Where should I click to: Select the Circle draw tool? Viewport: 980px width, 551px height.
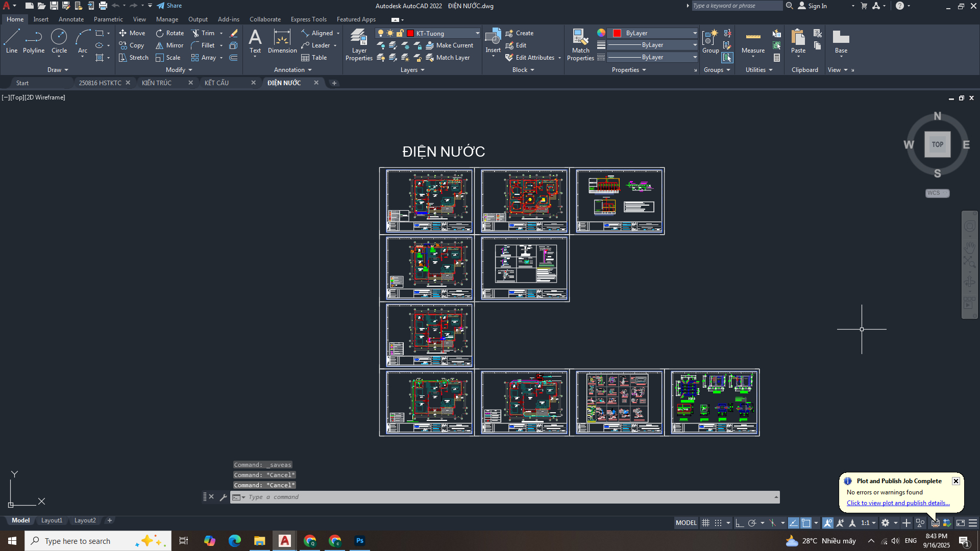click(x=59, y=41)
